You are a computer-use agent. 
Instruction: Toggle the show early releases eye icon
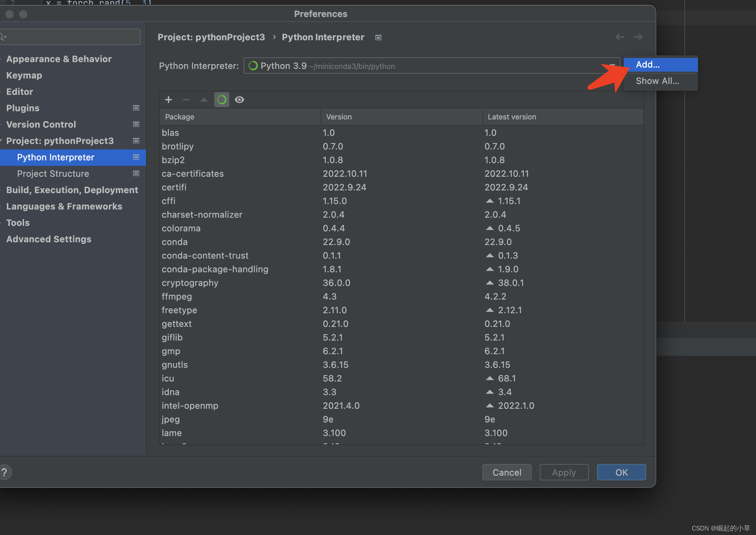239,100
